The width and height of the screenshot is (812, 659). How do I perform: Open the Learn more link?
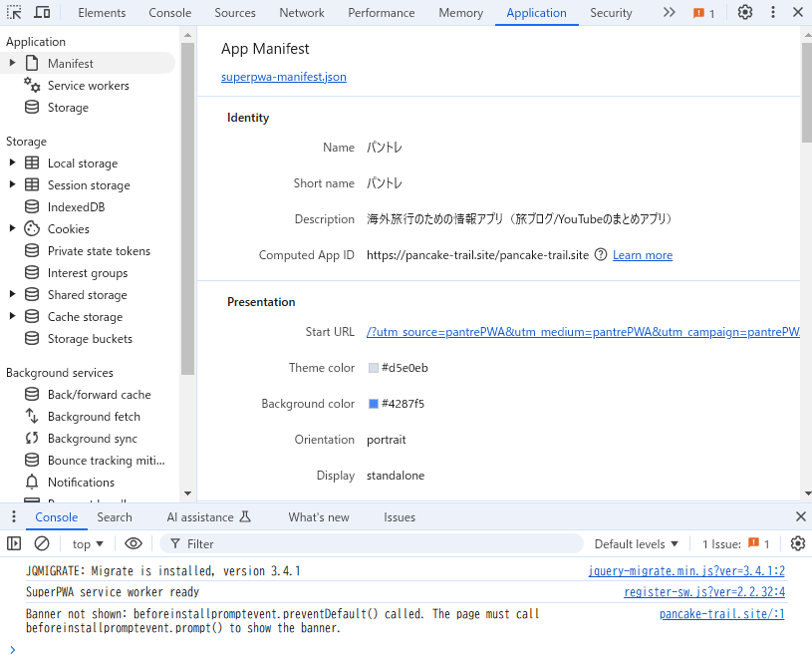(x=643, y=255)
